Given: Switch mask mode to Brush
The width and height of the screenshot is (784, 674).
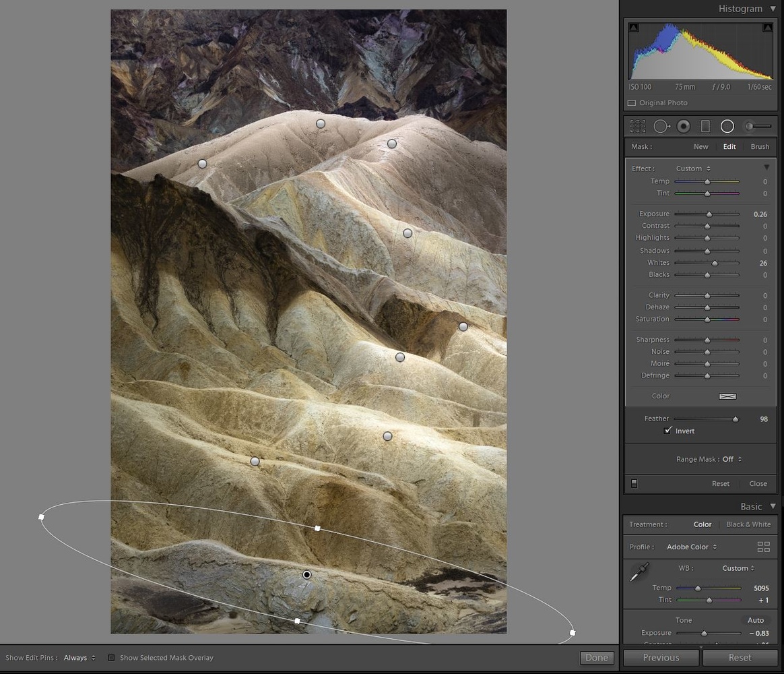Looking at the screenshot, I should [760, 146].
